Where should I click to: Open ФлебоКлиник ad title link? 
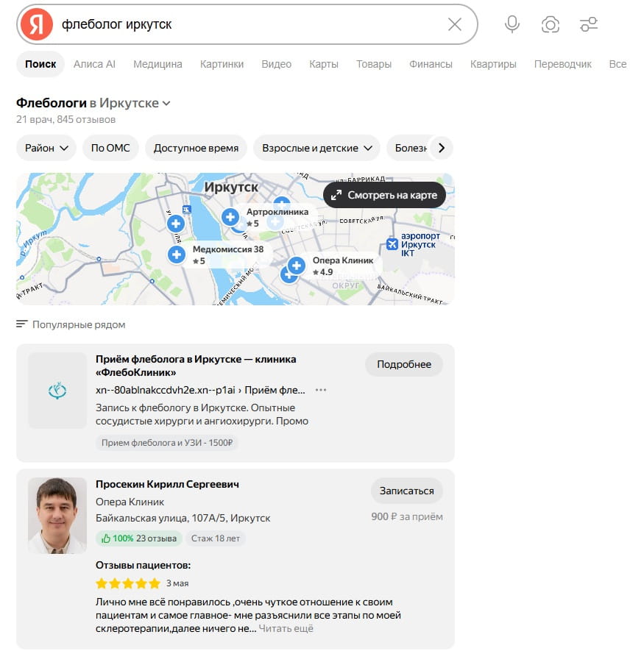click(x=196, y=366)
